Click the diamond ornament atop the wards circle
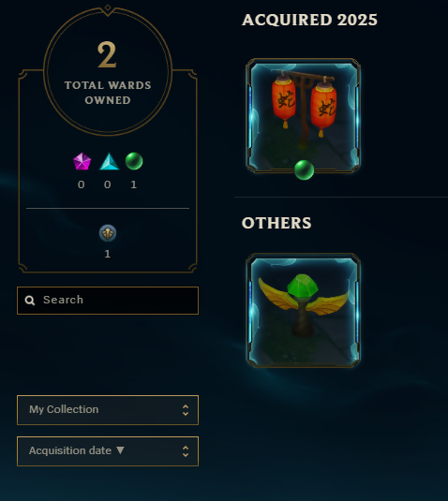 pyautogui.click(x=108, y=7)
